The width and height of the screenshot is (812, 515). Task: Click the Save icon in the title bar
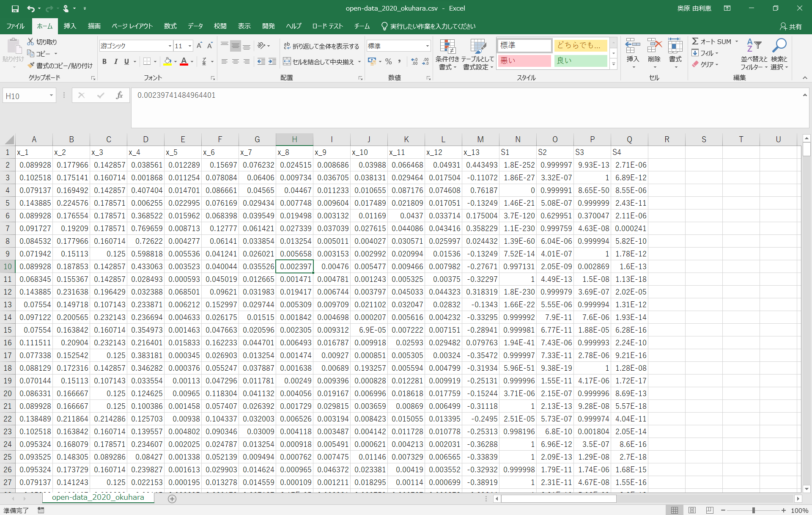click(x=15, y=8)
